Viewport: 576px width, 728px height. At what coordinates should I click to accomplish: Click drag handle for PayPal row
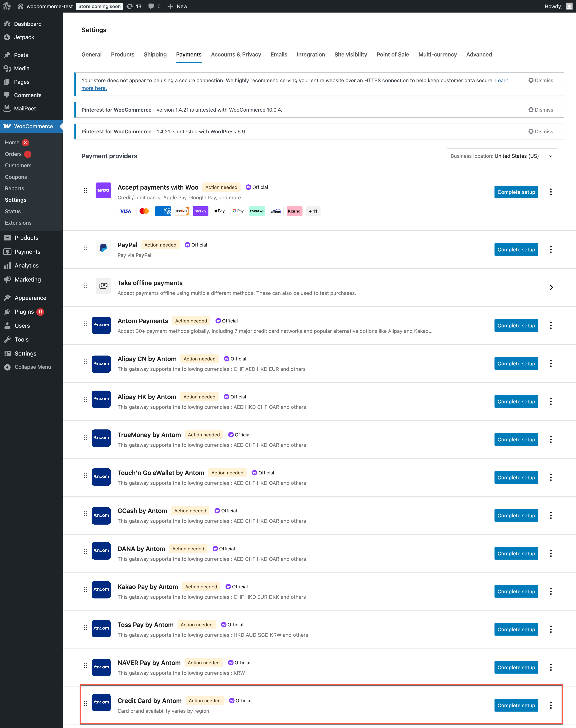click(85, 248)
